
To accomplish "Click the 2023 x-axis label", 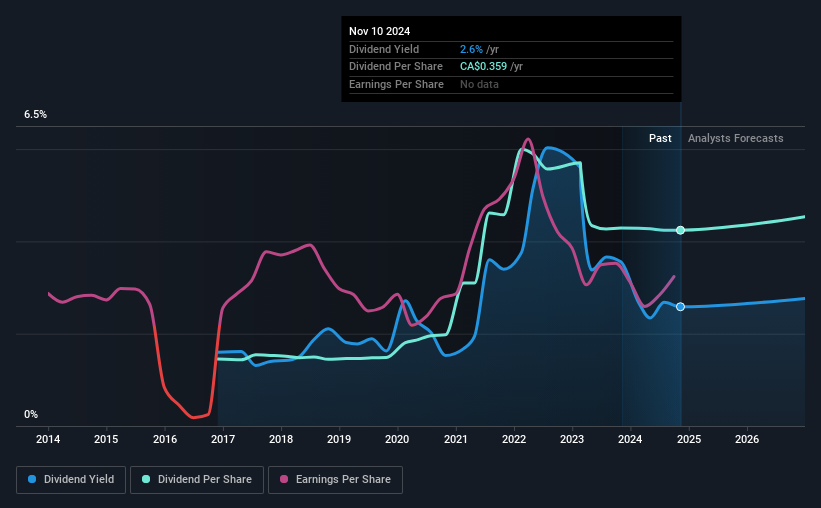I will 572,439.
